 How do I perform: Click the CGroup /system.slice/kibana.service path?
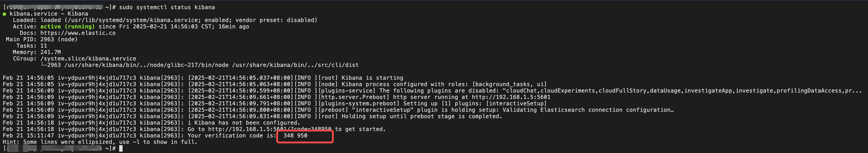[x=88, y=58]
